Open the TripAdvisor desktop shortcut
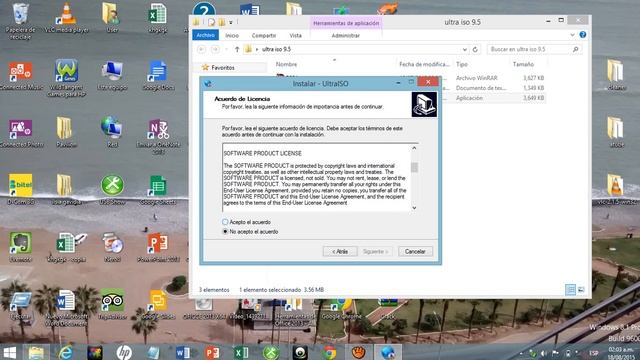 tap(112, 304)
